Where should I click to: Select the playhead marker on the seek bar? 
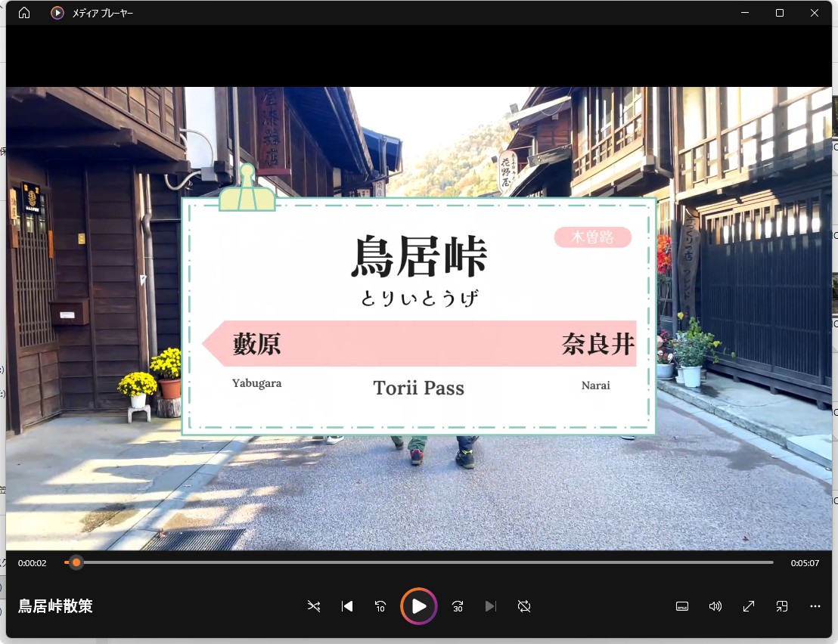(76, 562)
